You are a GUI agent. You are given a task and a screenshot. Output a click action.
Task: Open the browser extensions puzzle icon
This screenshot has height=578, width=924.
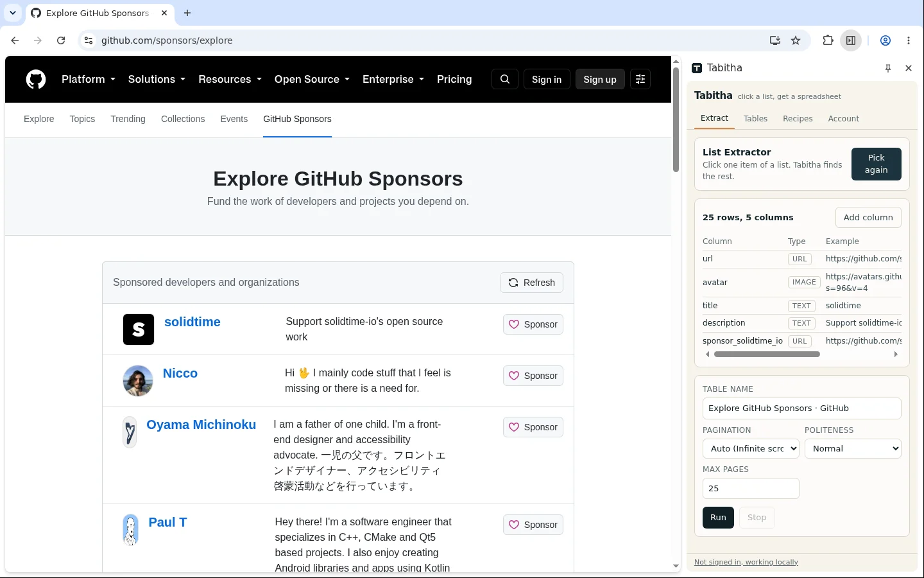[x=828, y=40]
